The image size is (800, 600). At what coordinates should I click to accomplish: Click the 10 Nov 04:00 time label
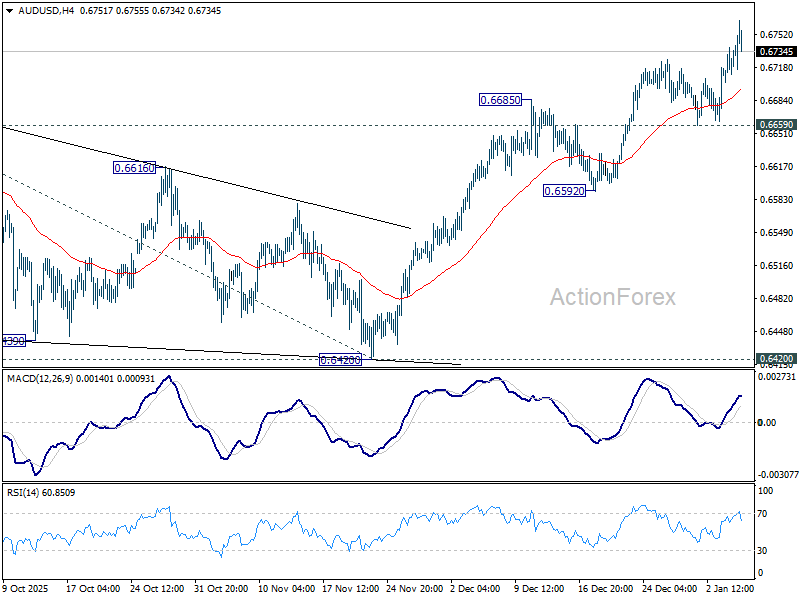(x=286, y=588)
